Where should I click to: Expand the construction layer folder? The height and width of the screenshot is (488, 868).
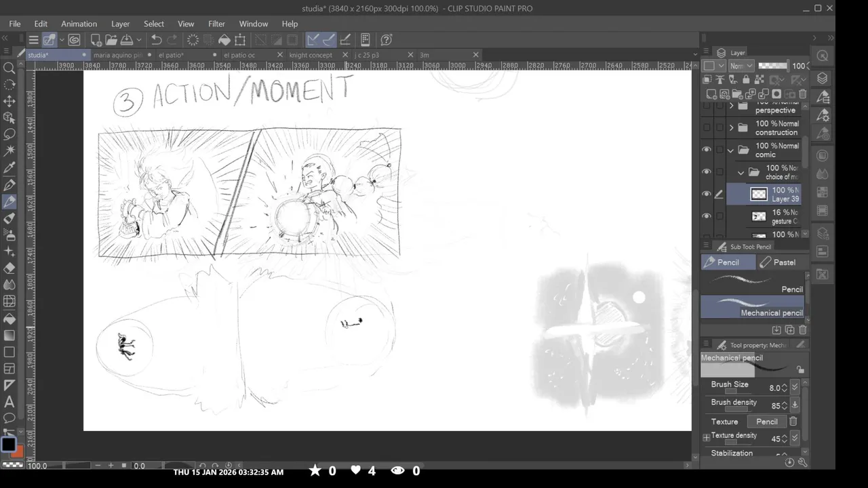pyautogui.click(x=731, y=127)
